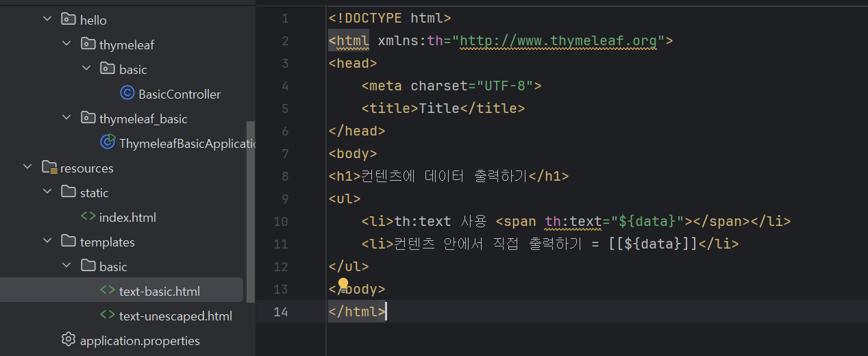Click the thymeleaf.org URL in line 2

coord(558,40)
